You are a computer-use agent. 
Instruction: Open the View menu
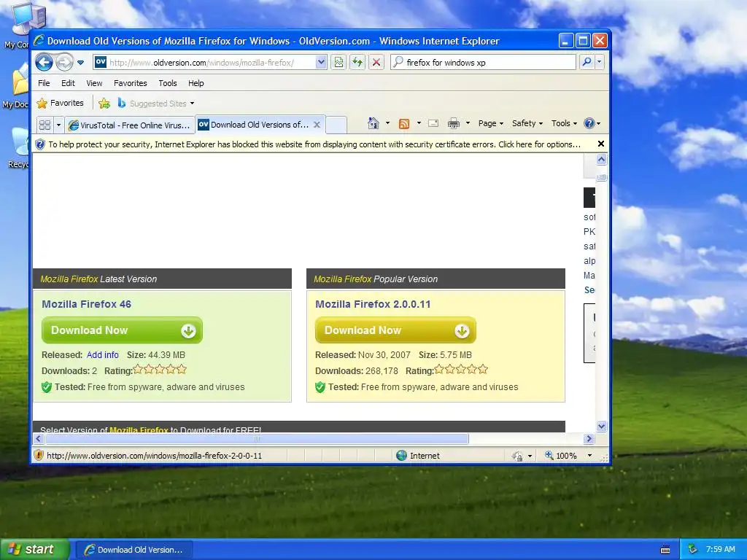click(94, 83)
